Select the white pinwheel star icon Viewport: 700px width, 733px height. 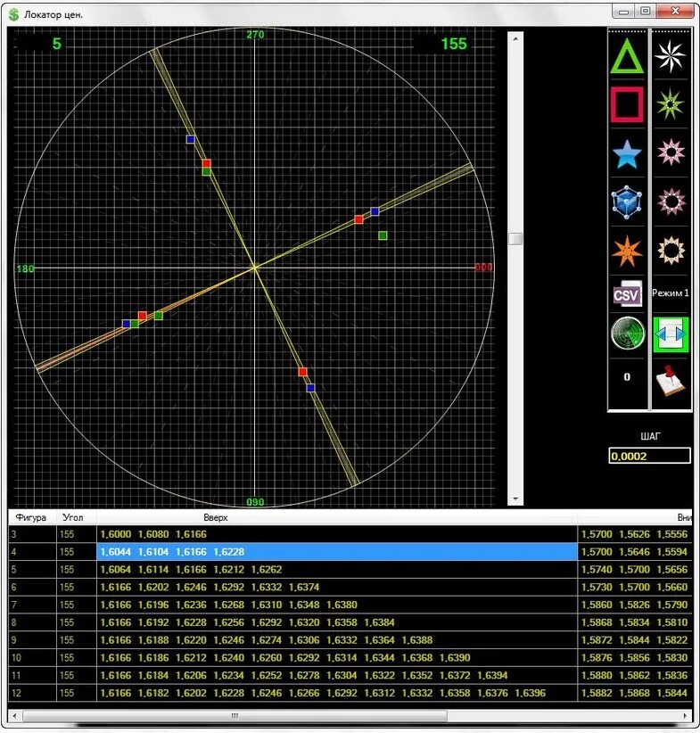tap(670, 56)
